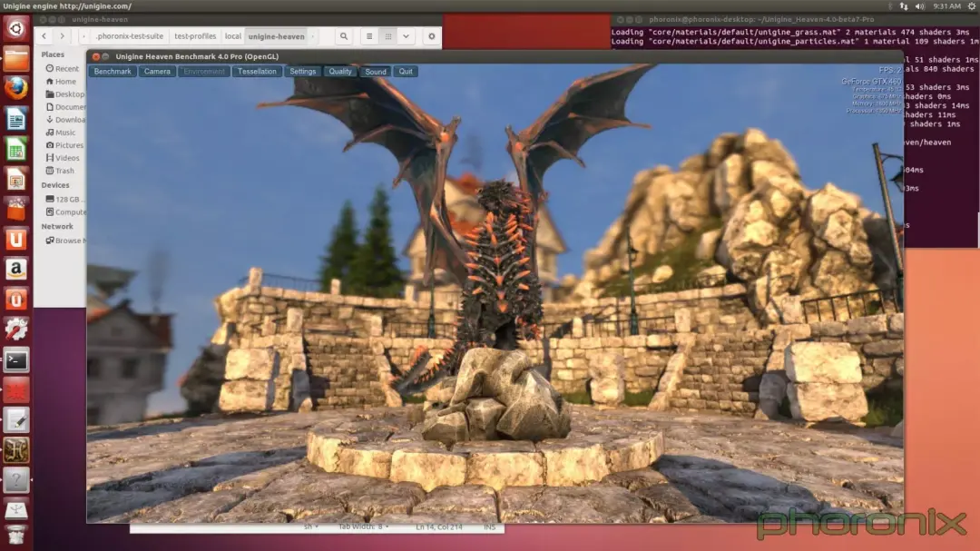
Task: Open System Settings from the launcher
Action: pyautogui.click(x=16, y=330)
